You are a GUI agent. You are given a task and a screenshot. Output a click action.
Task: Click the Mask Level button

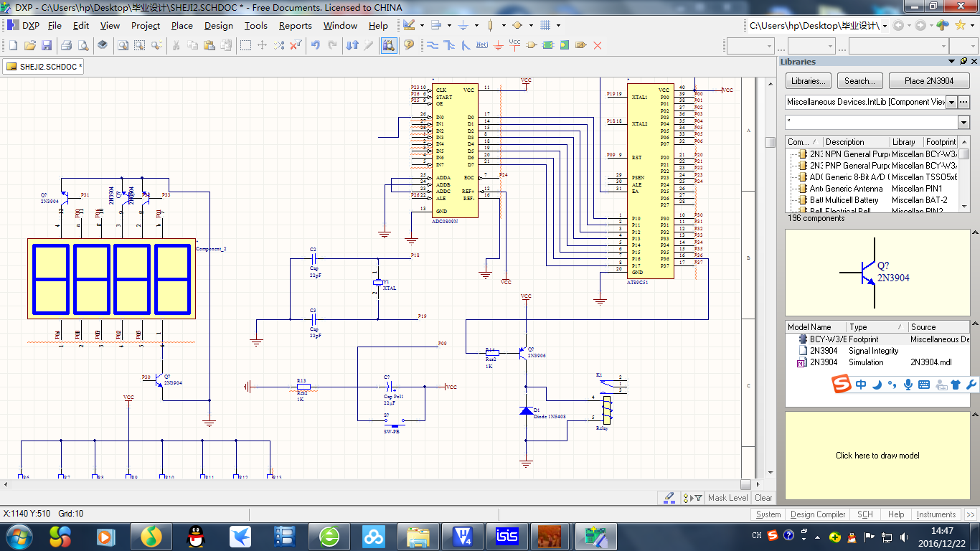point(727,497)
